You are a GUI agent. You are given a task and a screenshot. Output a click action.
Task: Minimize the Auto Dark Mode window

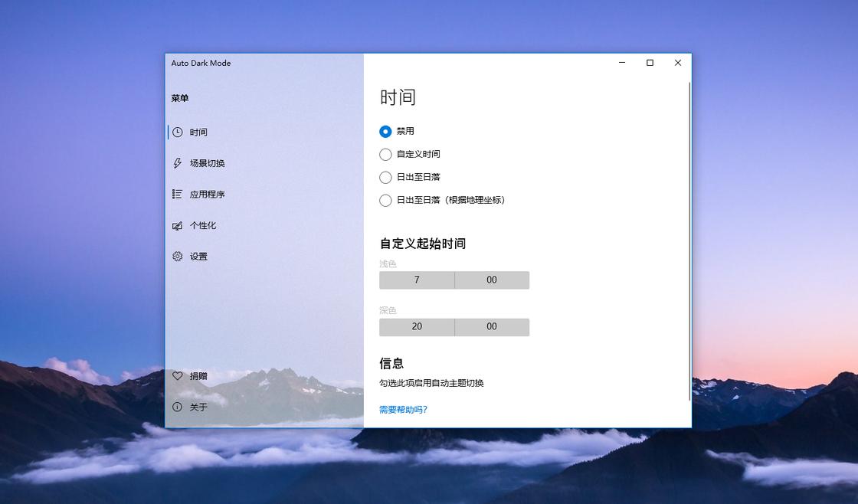621,63
